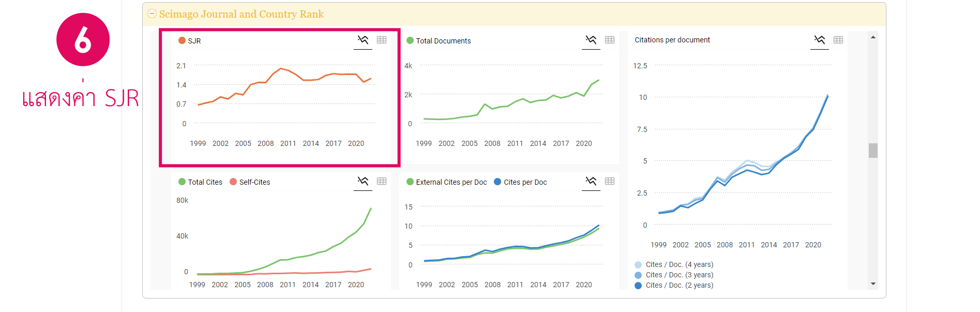Click scroll down arrow of charts panel
The image size is (980, 312).
coord(873,284)
